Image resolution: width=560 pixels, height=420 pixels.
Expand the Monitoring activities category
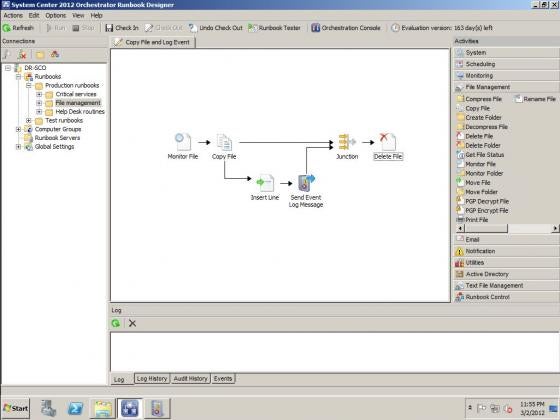(506, 75)
